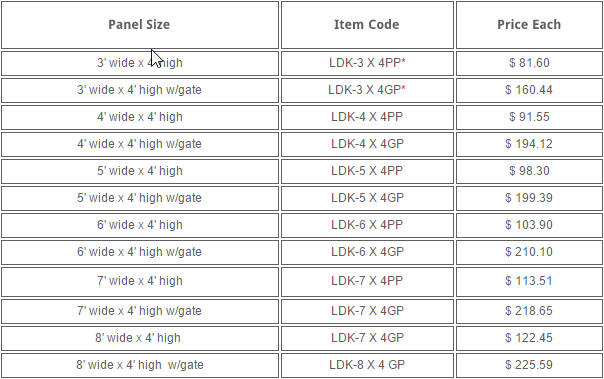Click the $ 160.44 price cell
The width and height of the screenshot is (604, 379).
pyautogui.click(x=529, y=90)
